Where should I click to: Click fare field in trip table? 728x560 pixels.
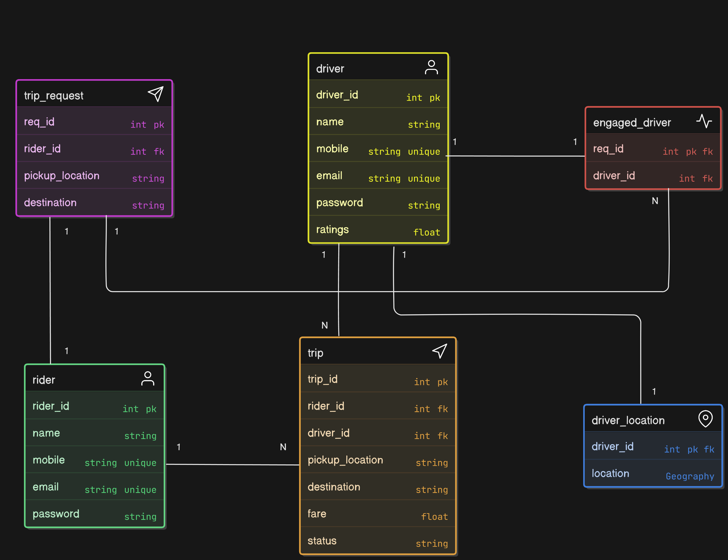pyautogui.click(x=378, y=513)
